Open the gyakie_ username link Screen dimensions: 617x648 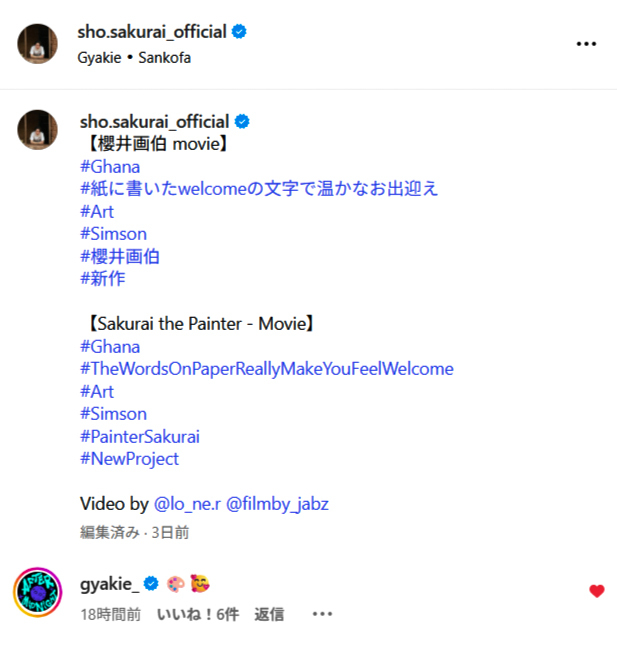[110, 584]
